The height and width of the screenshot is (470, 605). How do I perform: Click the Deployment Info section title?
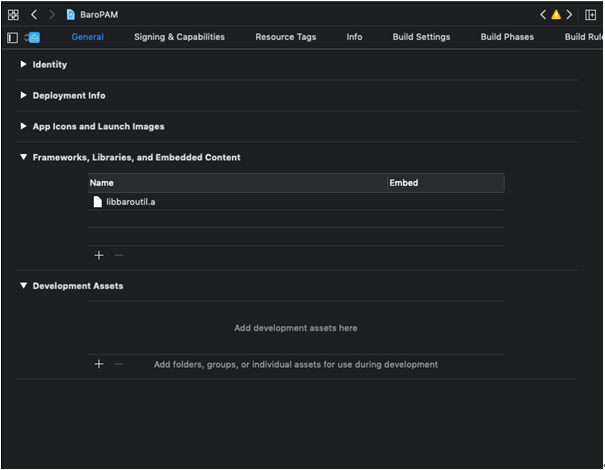pos(69,95)
